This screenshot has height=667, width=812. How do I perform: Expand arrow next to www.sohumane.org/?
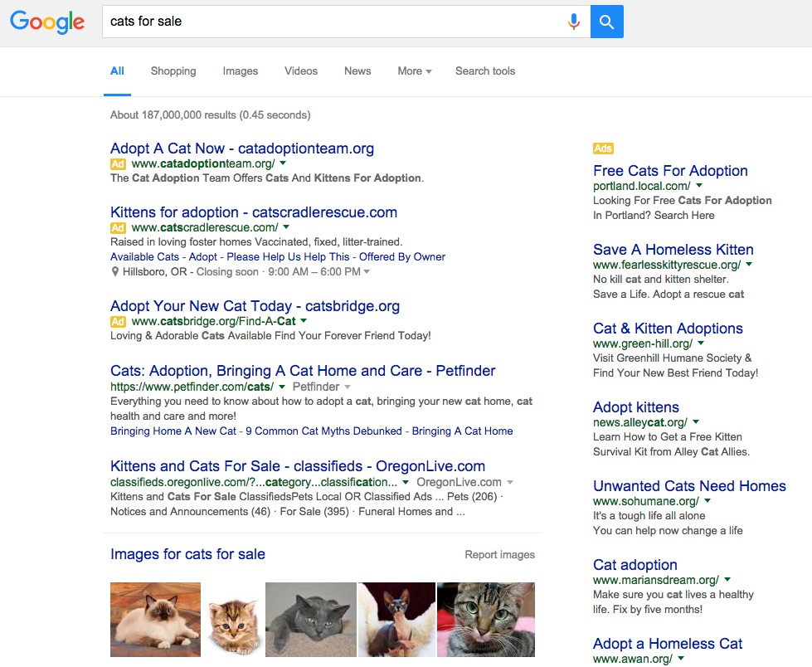pos(707,500)
